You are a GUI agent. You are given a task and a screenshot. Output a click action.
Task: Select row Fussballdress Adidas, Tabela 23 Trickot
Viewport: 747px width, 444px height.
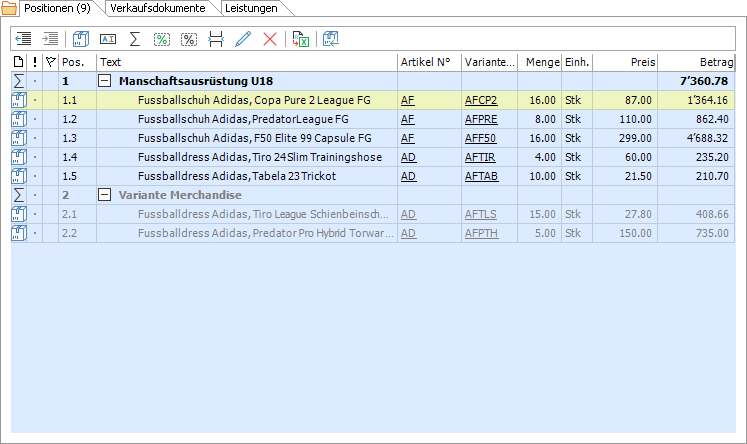pos(373,176)
